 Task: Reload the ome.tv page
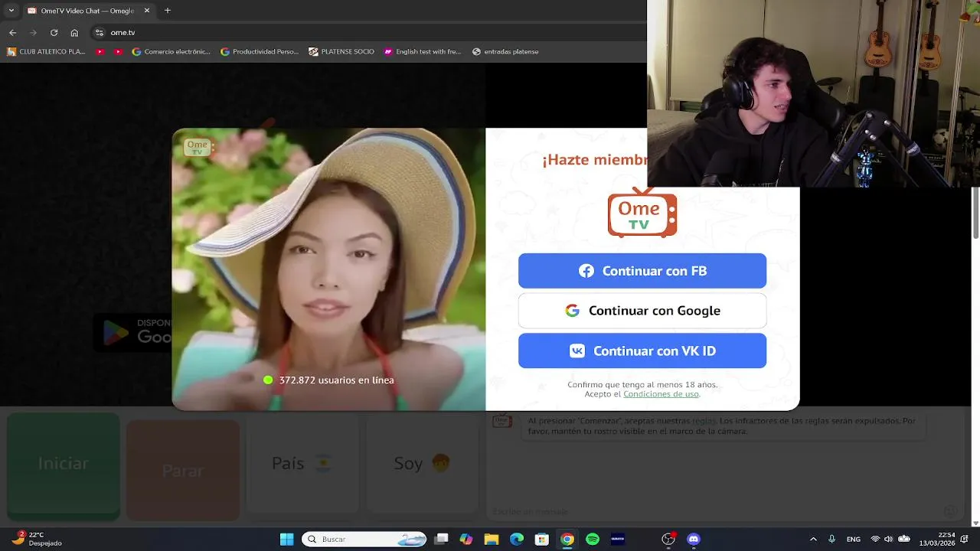click(54, 33)
